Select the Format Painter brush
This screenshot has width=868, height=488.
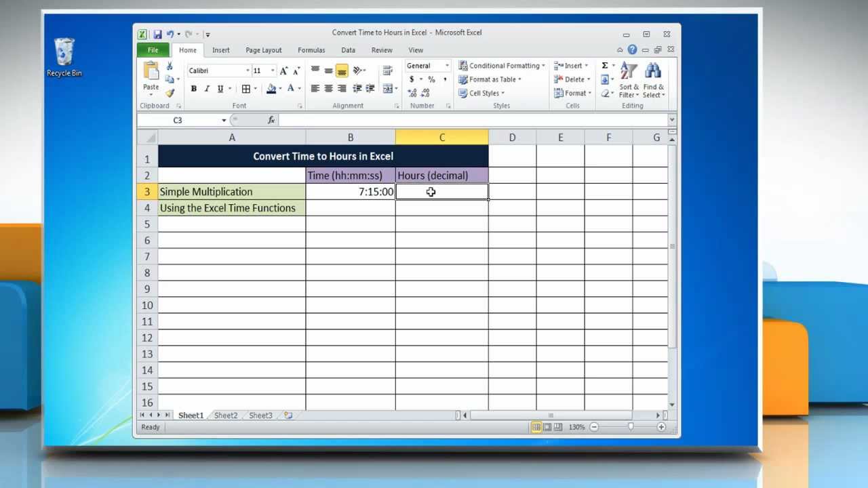coord(170,93)
